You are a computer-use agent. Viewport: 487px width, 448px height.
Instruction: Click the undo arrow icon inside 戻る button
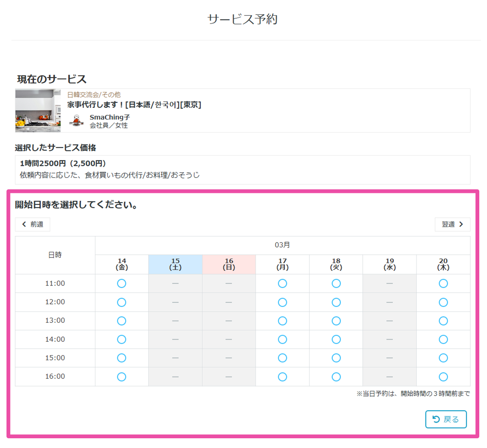437,419
